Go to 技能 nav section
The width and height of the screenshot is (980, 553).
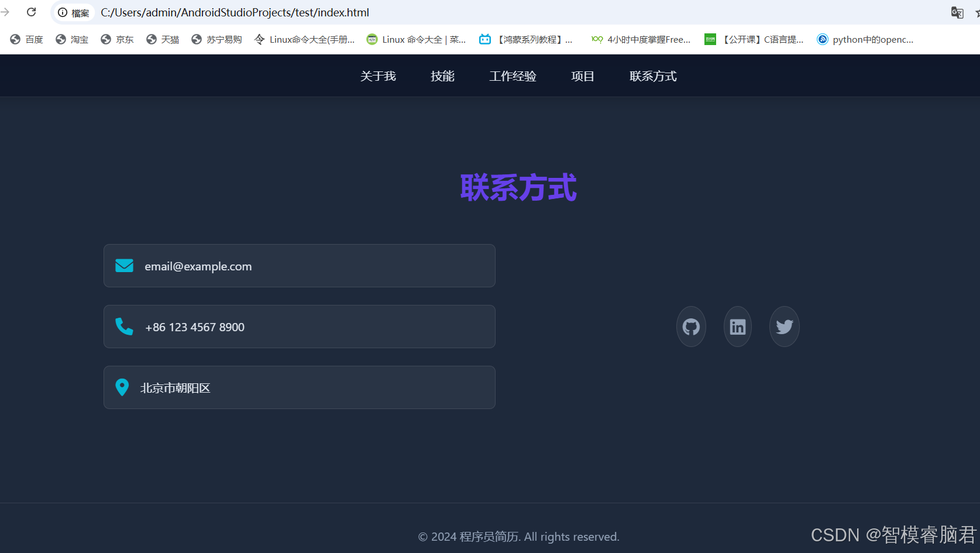coord(442,76)
